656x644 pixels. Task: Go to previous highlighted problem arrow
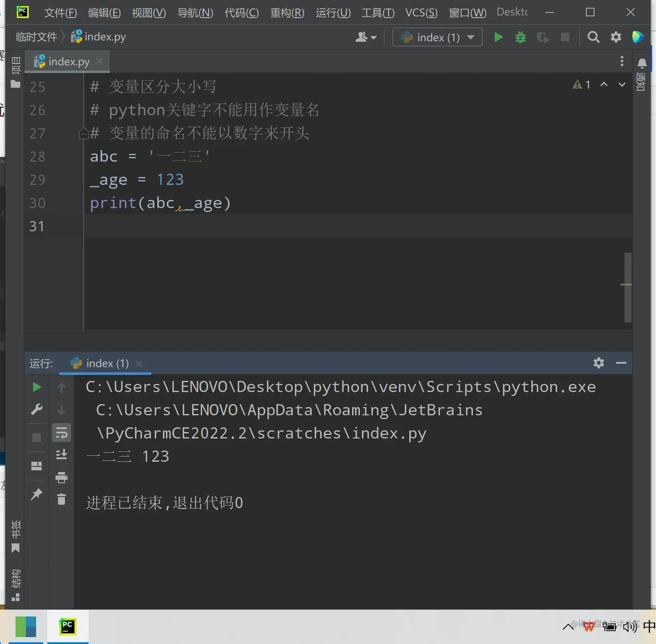point(604,85)
